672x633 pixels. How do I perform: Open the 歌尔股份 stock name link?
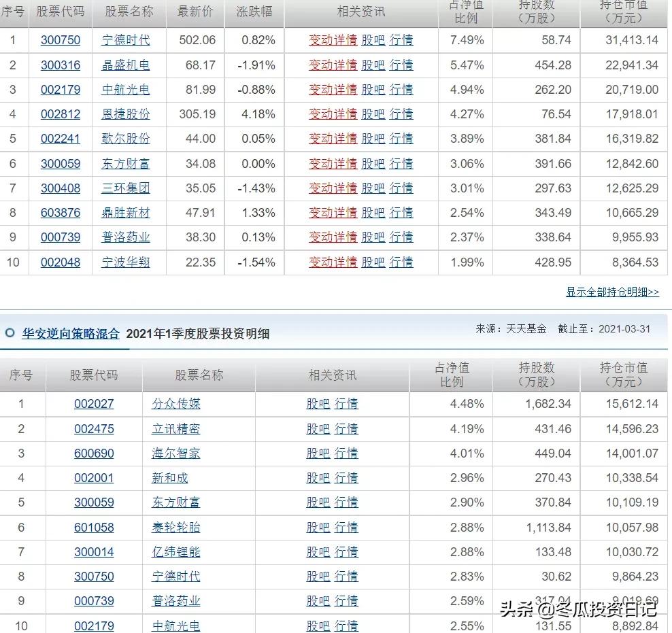point(125,139)
